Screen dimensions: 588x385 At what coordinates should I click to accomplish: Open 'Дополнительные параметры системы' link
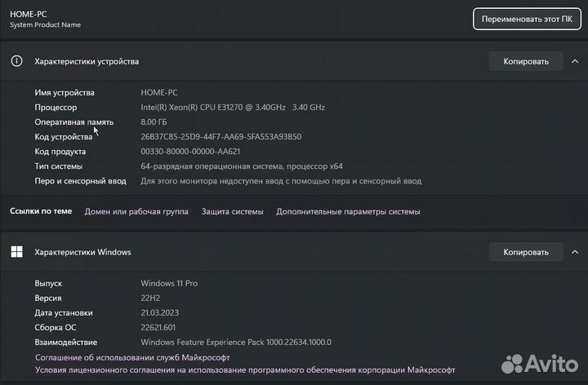point(348,211)
